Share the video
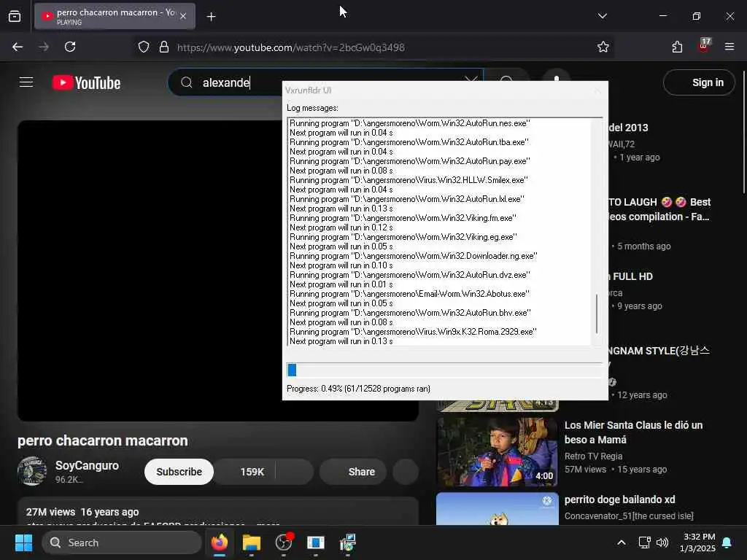Viewport: 747px width, 560px height. (353, 472)
